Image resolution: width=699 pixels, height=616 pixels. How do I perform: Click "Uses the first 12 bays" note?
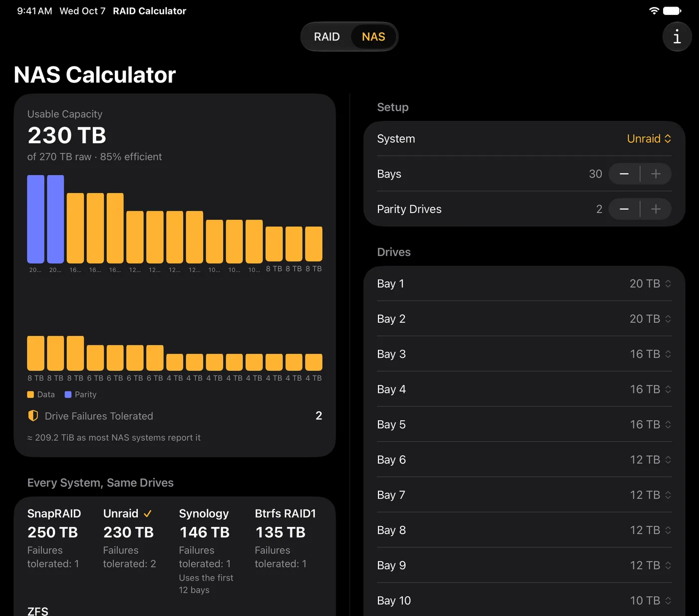click(x=206, y=584)
